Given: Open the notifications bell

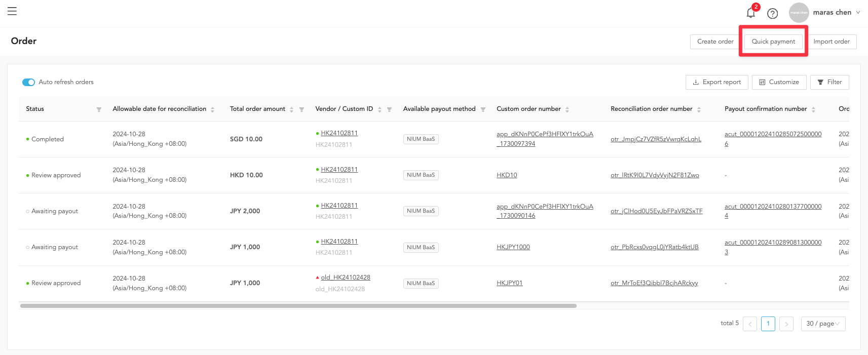Looking at the screenshot, I should (751, 13).
